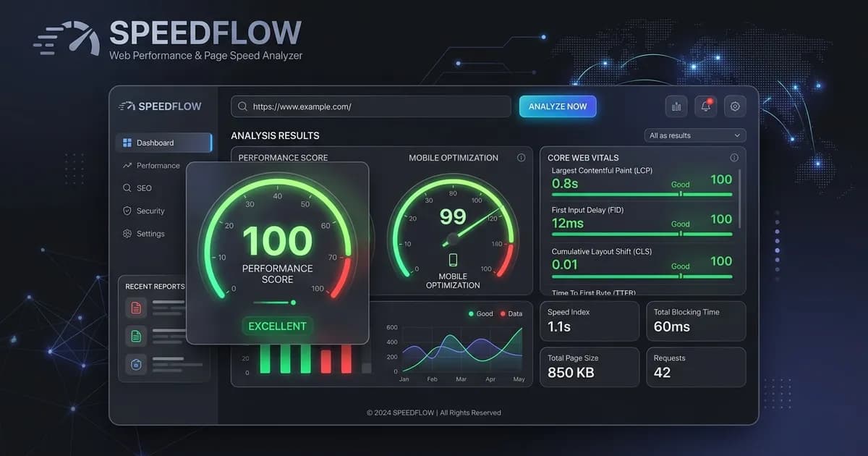Open the red document recent report
The height and width of the screenshot is (456, 868).
click(x=136, y=308)
